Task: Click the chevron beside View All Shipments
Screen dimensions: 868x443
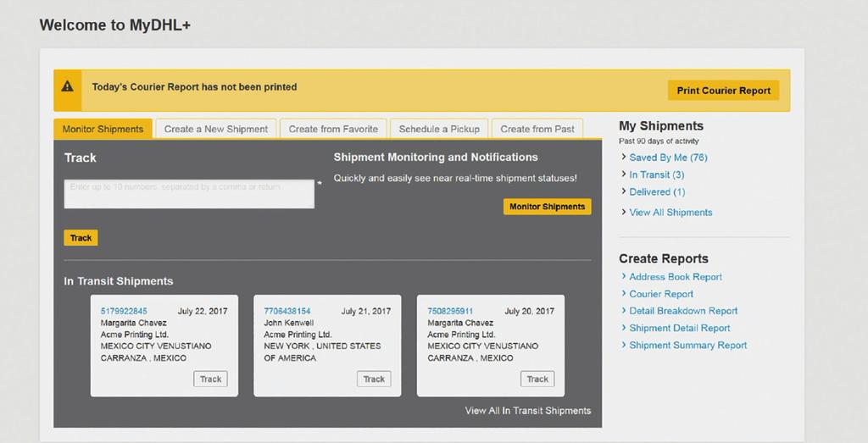Action: 624,212
